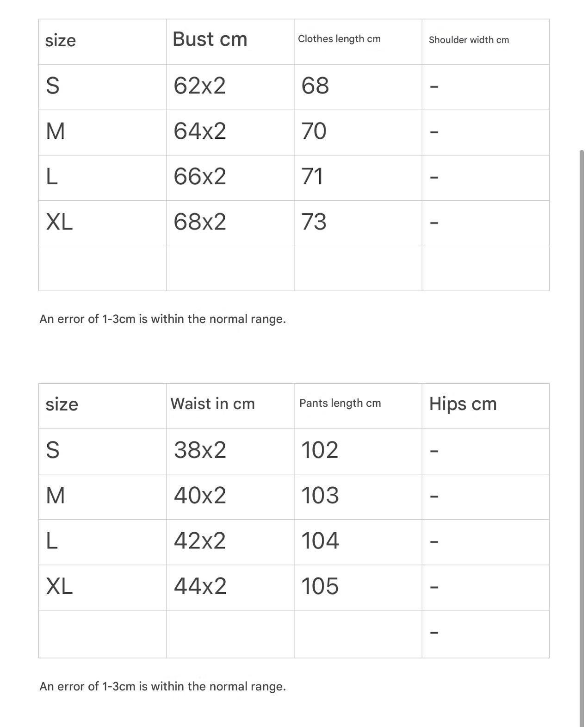Select clothes length value 70

[x=314, y=131]
